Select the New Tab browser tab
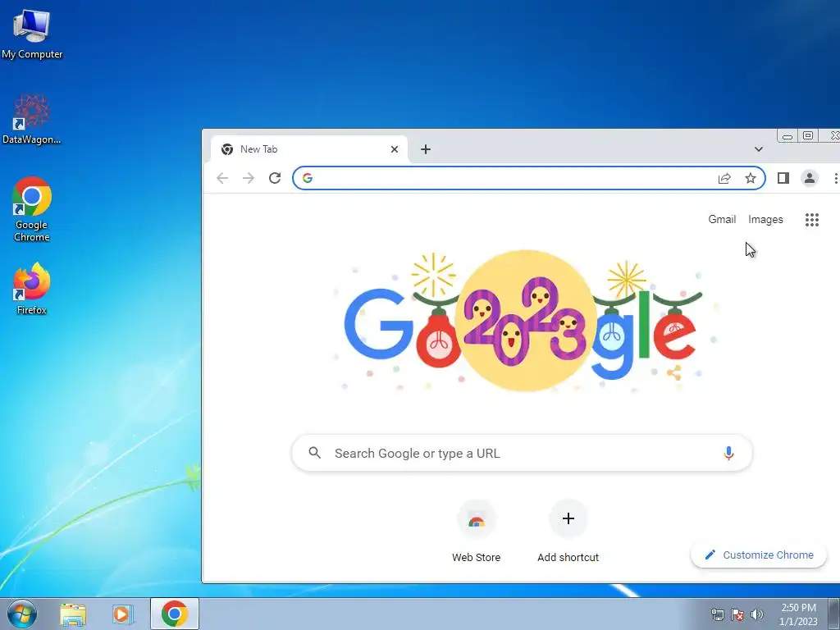This screenshot has height=630, width=840. 309,149
